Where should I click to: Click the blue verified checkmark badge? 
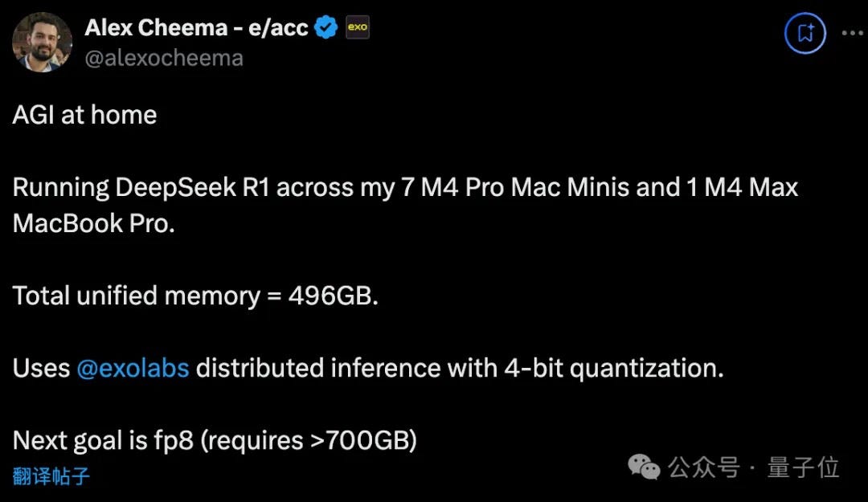(325, 27)
